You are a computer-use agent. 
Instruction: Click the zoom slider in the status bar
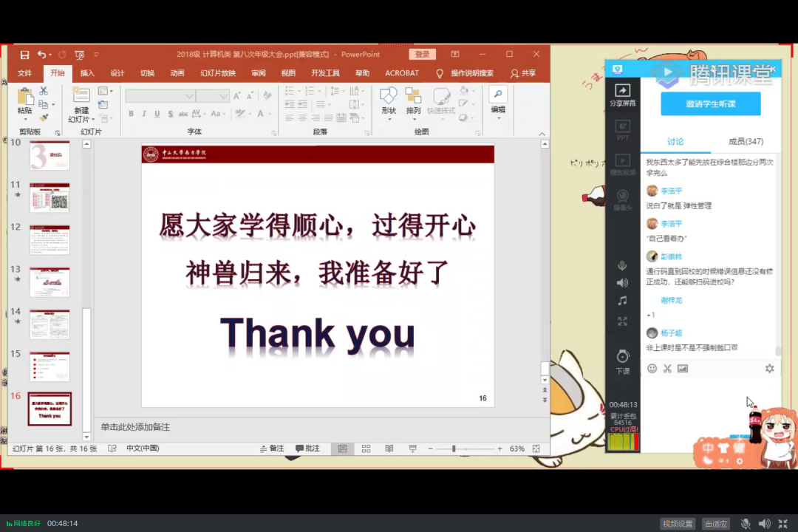click(454, 449)
